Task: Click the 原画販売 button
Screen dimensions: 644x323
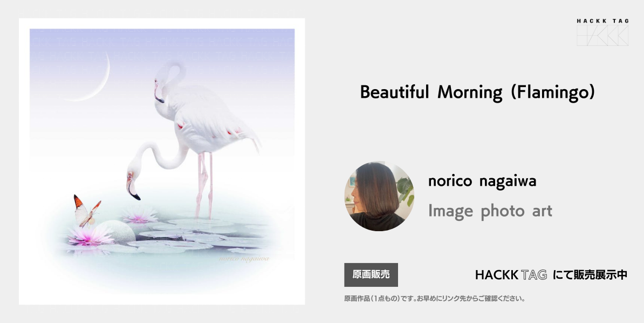Action: (x=371, y=275)
